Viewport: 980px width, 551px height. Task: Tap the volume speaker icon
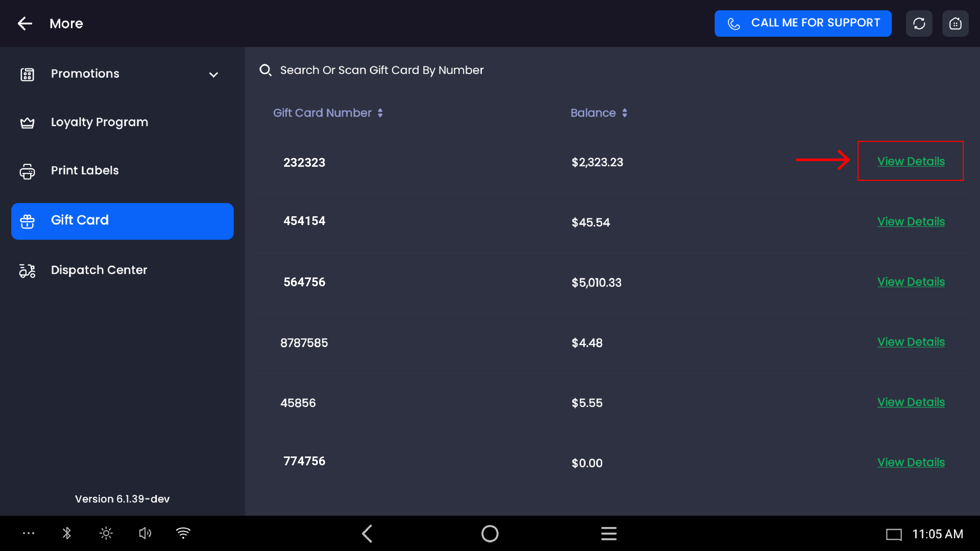point(145,533)
